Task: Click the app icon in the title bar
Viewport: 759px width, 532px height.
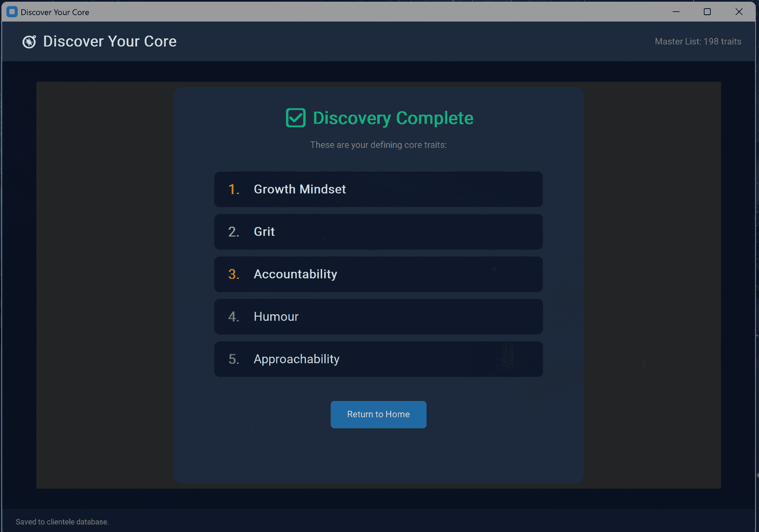Action: (12, 12)
